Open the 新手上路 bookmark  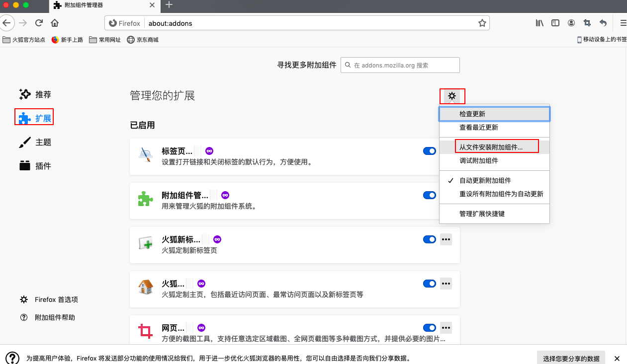click(67, 40)
